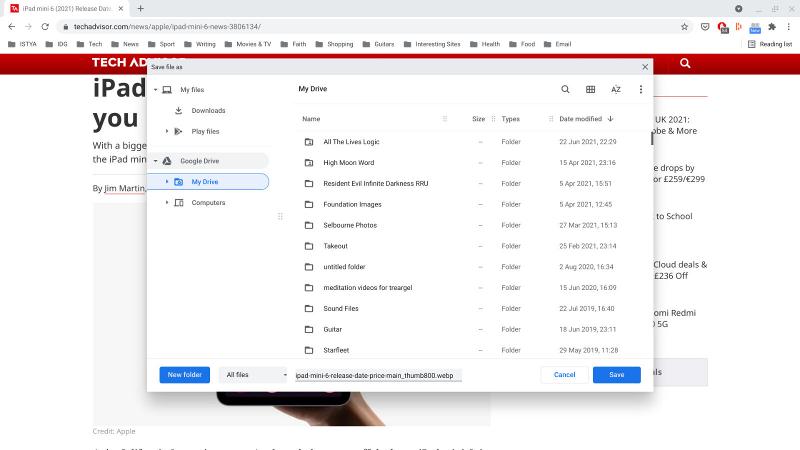Viewport: 800px width, 450px height.
Task: Open the AZ sort options
Action: pos(616,89)
